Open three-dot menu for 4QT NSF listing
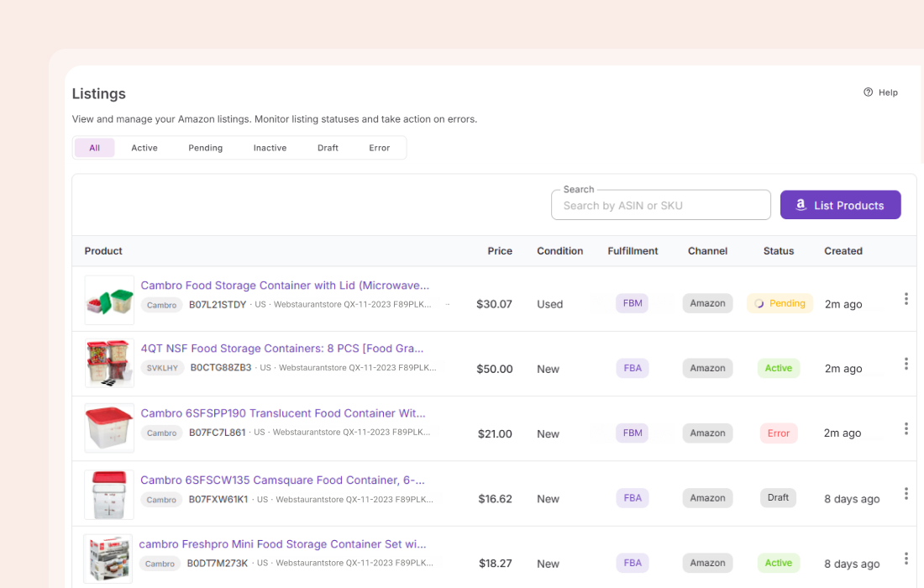Screen dimensions: 924x588 (906, 364)
